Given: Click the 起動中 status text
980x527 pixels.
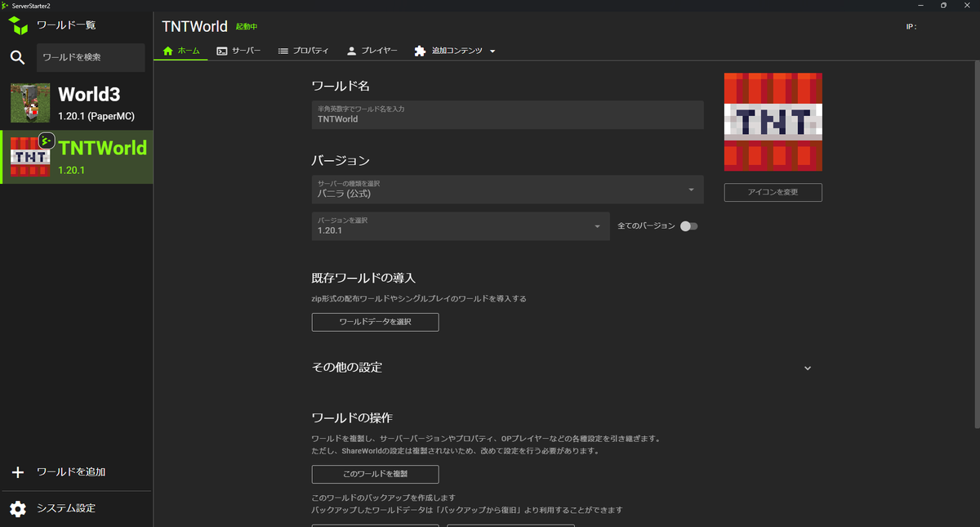Looking at the screenshot, I should pyautogui.click(x=247, y=27).
